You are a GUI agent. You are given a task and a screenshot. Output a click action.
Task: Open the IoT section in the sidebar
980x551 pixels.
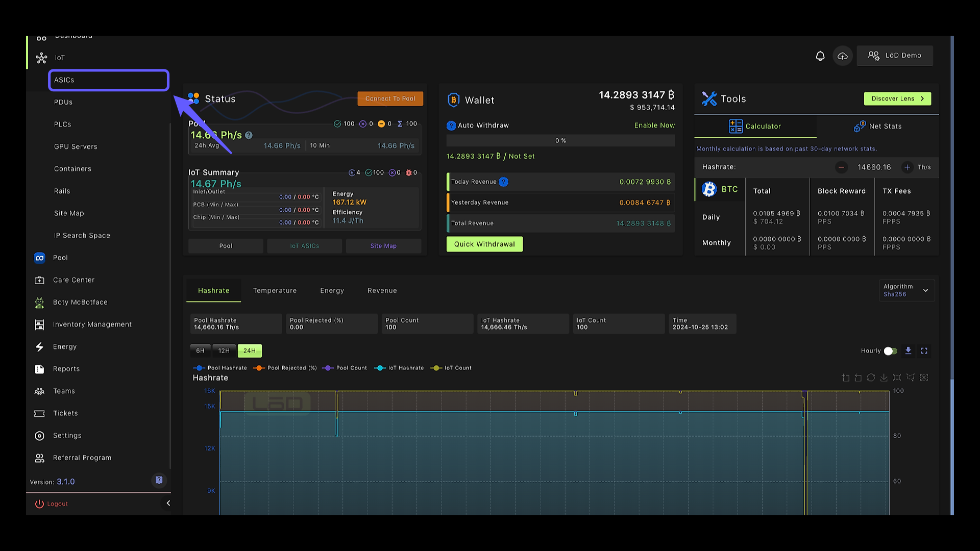60,58
